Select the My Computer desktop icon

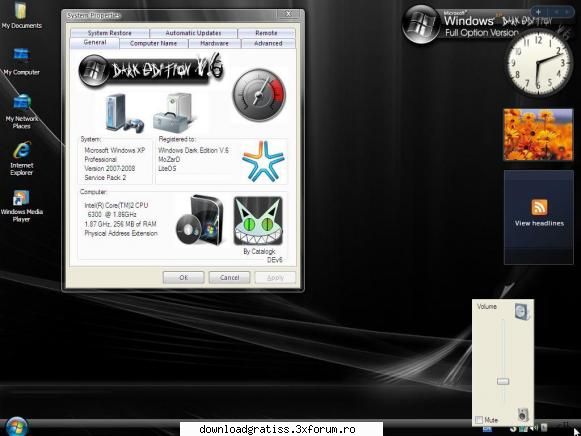coord(21,61)
